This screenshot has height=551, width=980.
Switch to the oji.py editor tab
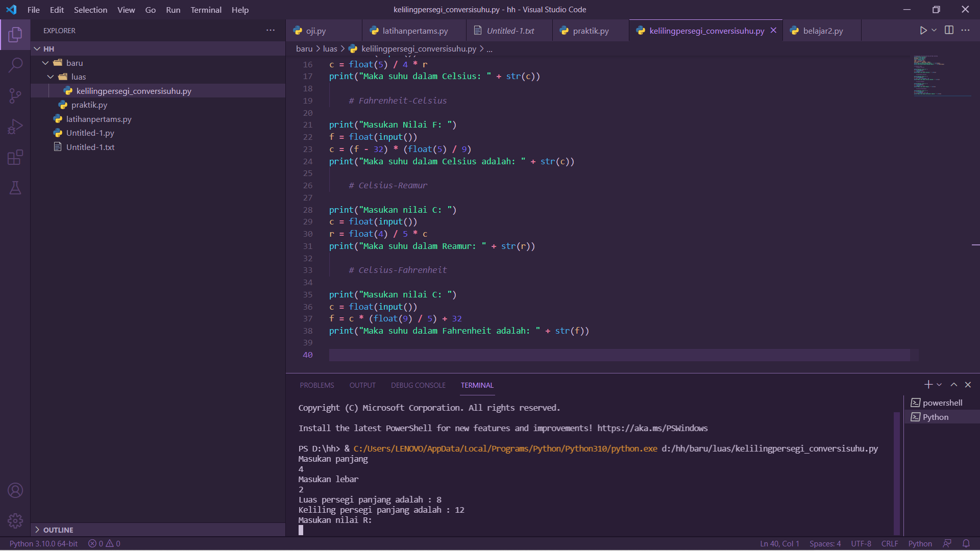click(x=324, y=31)
